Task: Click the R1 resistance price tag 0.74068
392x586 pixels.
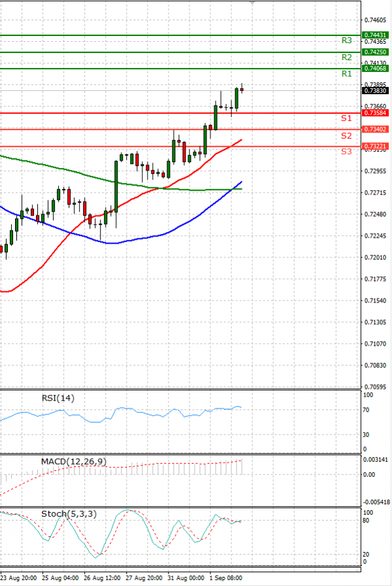Action: [x=375, y=69]
